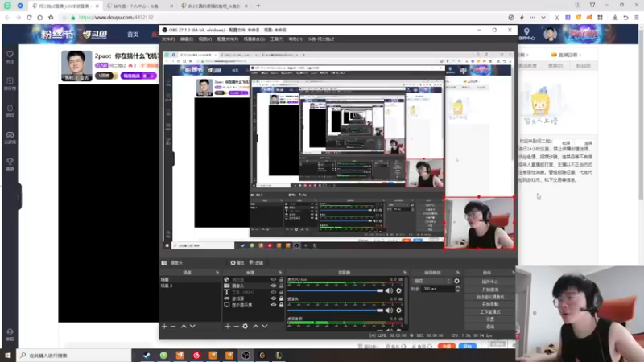Image resolution: width=644 pixels, height=362 pixels.
Task: Toggle the lock on the 摄像头 source
Action: pyautogui.click(x=281, y=286)
